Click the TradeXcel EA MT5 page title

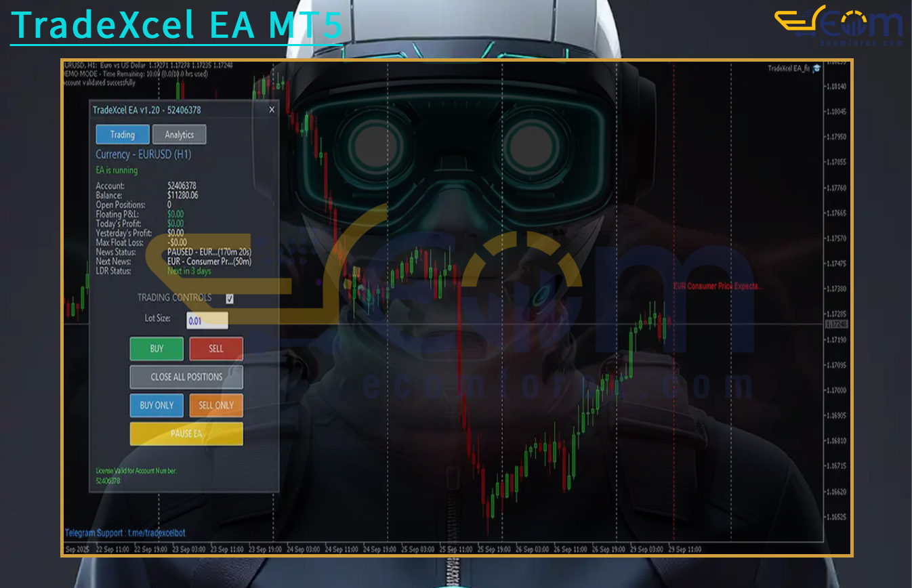point(177,25)
